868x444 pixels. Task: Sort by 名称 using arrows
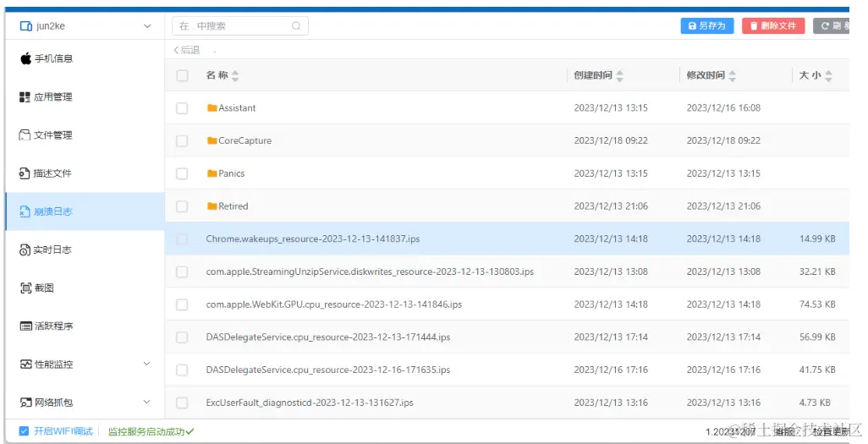point(235,75)
